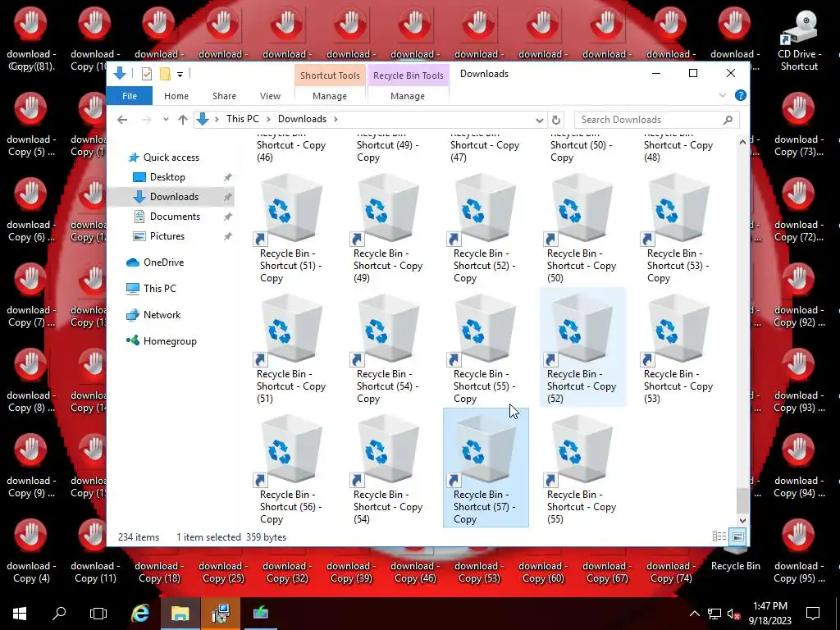Open Explorer help question mark icon
840x630 pixels.
pos(741,95)
